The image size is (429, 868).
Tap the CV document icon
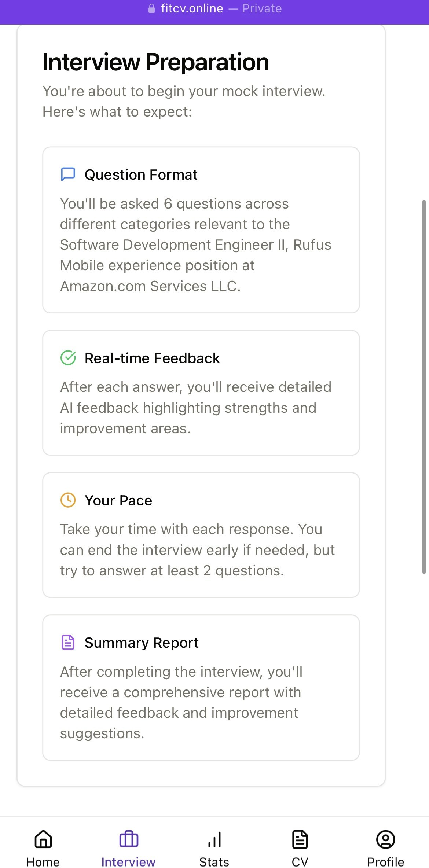tap(300, 839)
